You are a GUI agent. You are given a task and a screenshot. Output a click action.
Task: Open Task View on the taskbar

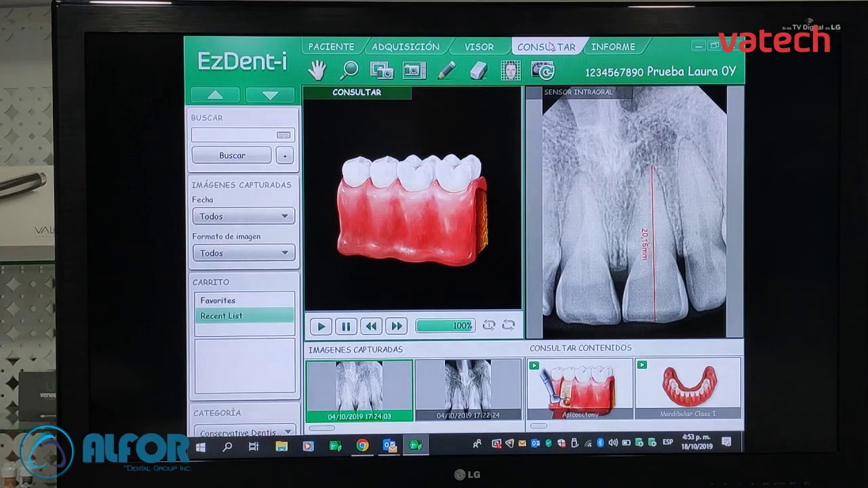tap(254, 447)
